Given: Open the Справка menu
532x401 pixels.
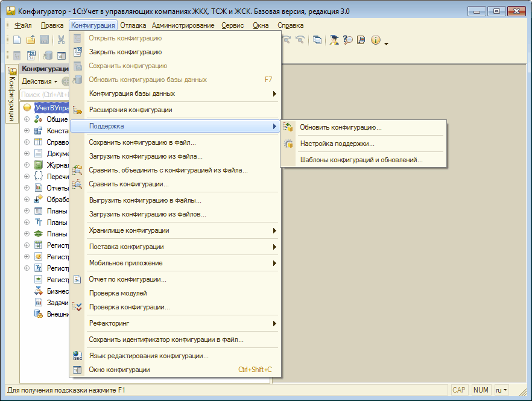Looking at the screenshot, I should (x=291, y=25).
